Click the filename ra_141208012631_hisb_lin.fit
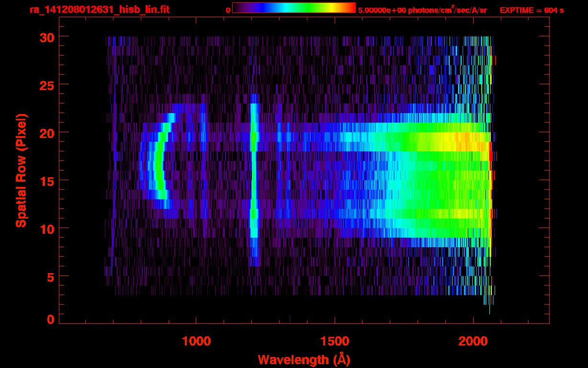This screenshot has height=368, width=588. (x=99, y=10)
